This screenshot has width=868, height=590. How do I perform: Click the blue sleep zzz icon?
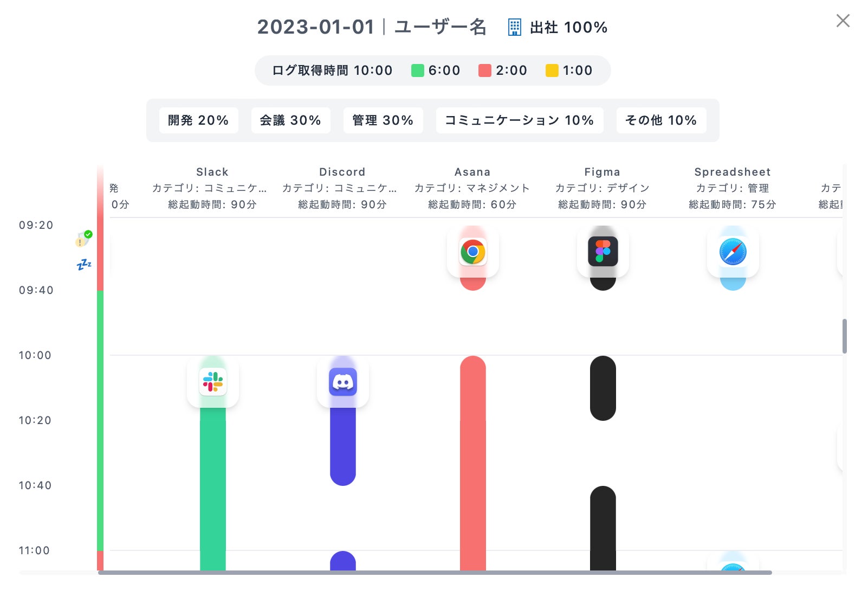[84, 265]
